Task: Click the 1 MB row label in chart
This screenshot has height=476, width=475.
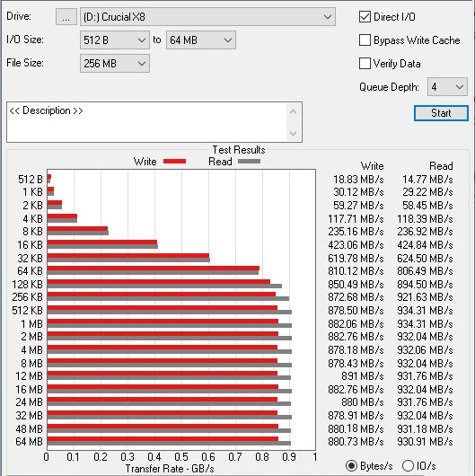Action: (x=31, y=324)
